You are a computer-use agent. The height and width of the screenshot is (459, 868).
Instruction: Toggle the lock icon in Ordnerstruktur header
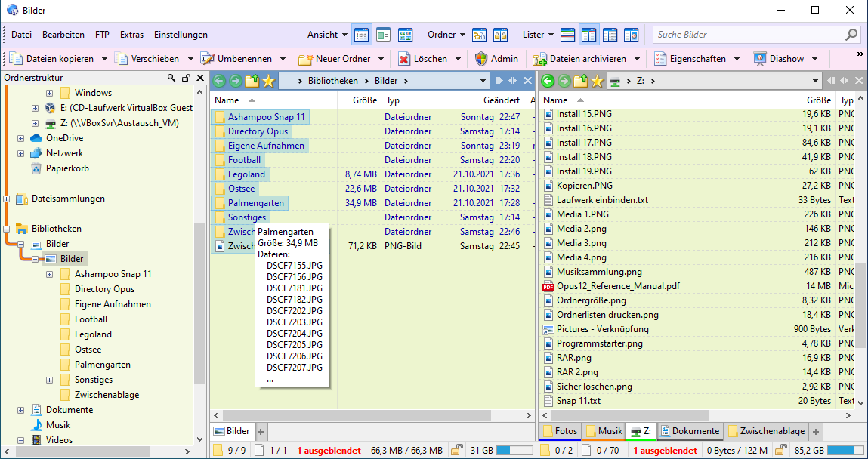(x=186, y=78)
